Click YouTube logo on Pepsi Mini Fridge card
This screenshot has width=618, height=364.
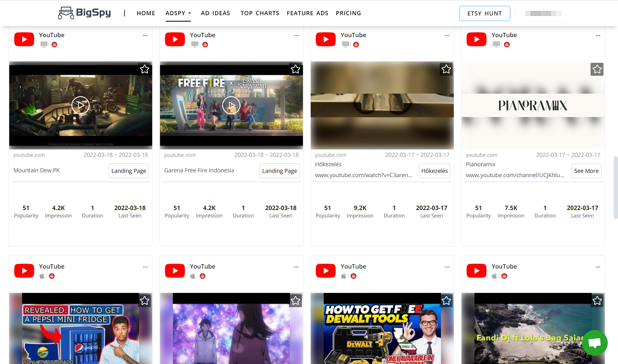[24, 271]
